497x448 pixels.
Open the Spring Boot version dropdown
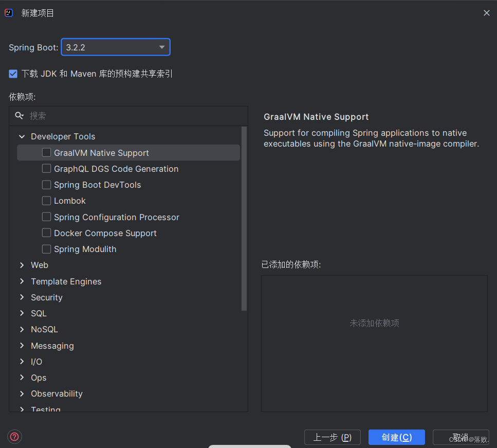click(x=116, y=47)
